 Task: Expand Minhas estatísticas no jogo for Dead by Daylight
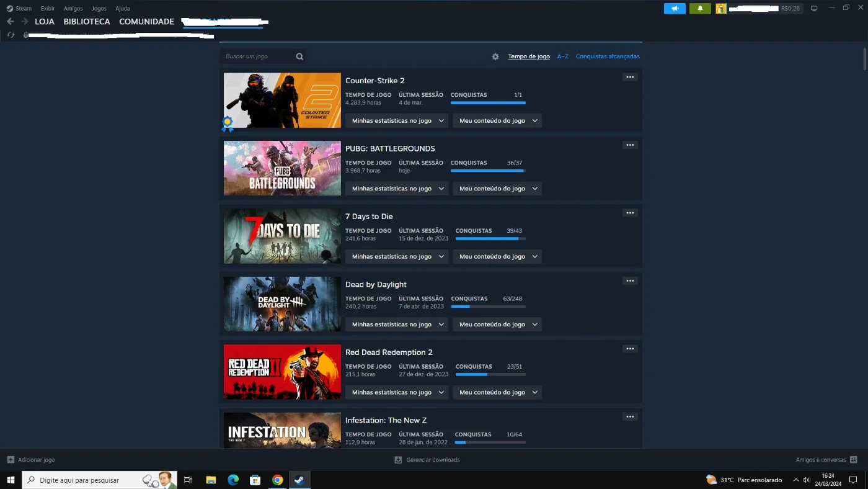click(397, 324)
